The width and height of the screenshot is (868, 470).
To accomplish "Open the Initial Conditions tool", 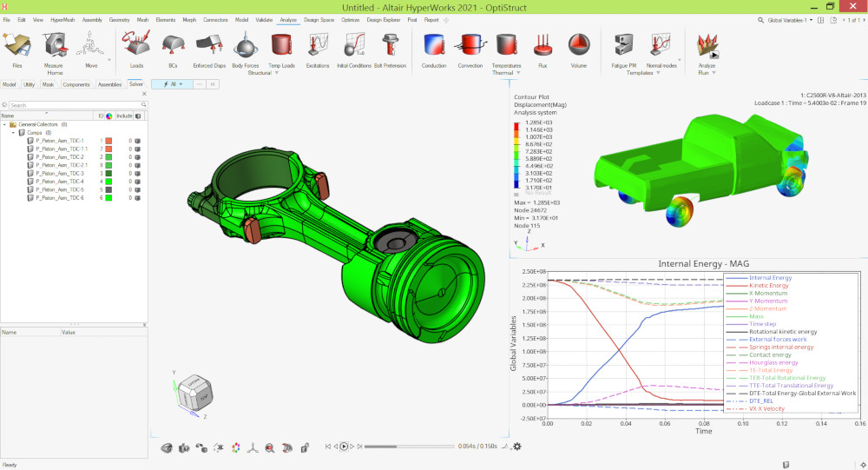I will coord(354,44).
